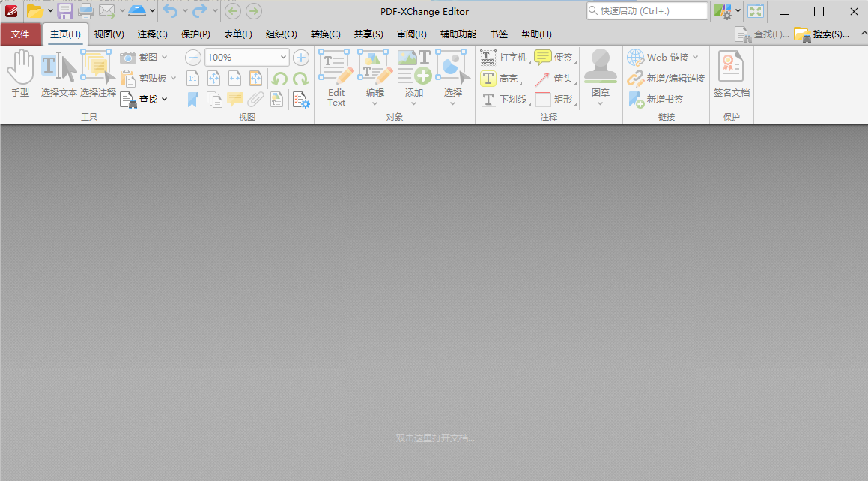Screen dimensions: 868x481
Task: Open the attachments paperclip pane icon
Action: click(x=255, y=100)
